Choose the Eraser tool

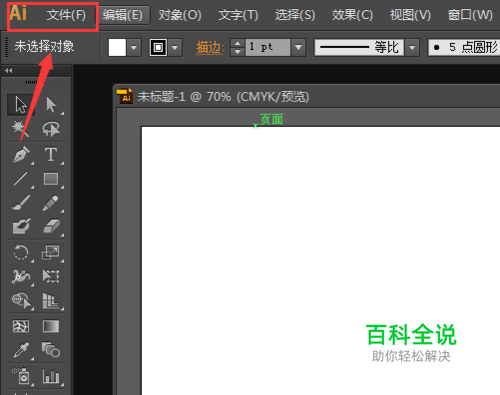52,226
